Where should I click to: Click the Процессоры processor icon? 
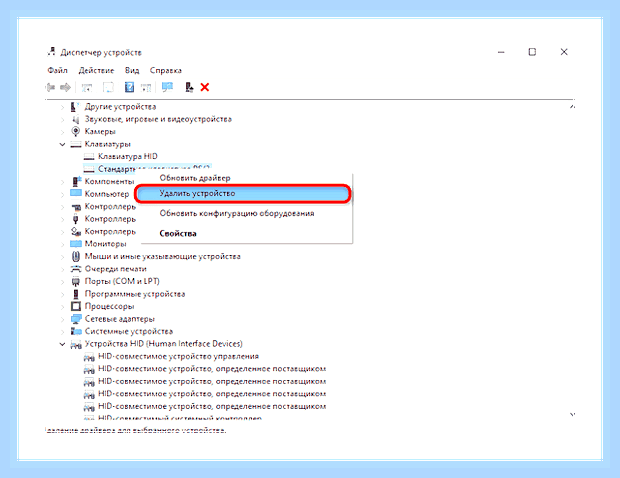pos(75,306)
